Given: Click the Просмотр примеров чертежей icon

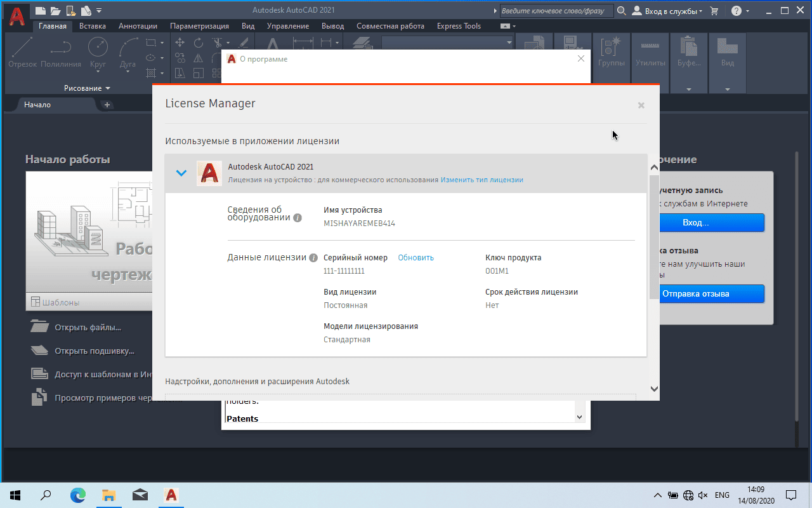Looking at the screenshot, I should pos(40,398).
